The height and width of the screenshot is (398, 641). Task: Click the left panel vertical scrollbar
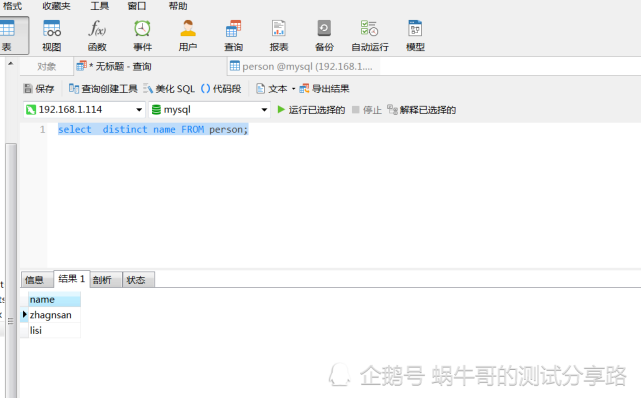point(11,270)
